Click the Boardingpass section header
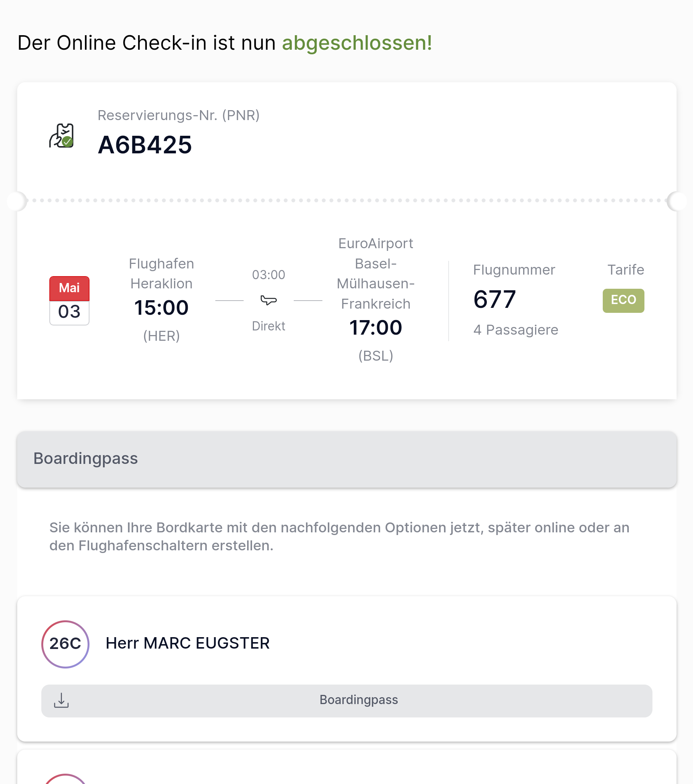This screenshot has height=784, width=693. (x=86, y=459)
